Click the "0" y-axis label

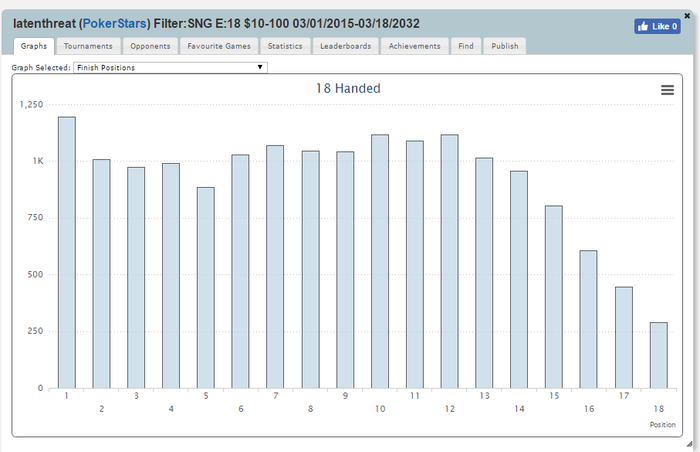point(41,388)
